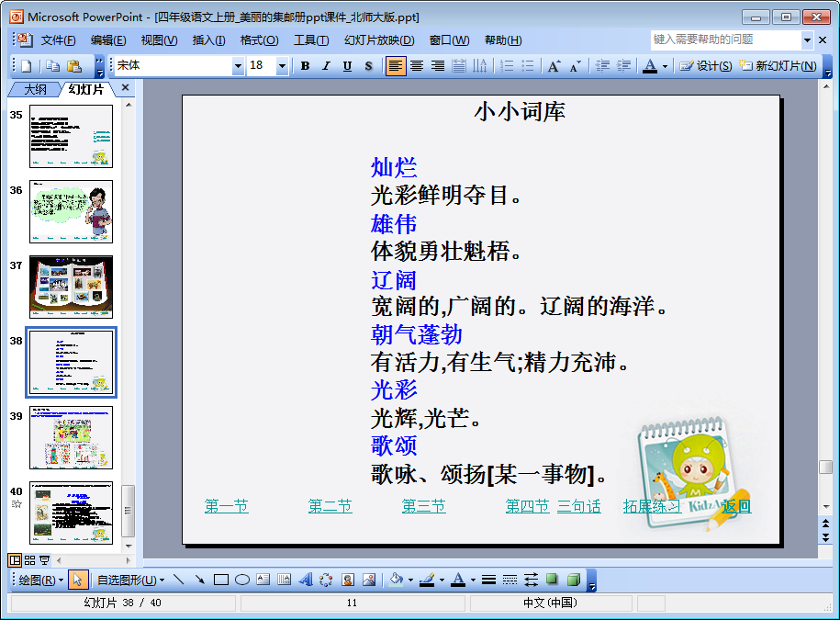Insert a picture from file
This screenshot has height=620, width=840.
[368, 580]
